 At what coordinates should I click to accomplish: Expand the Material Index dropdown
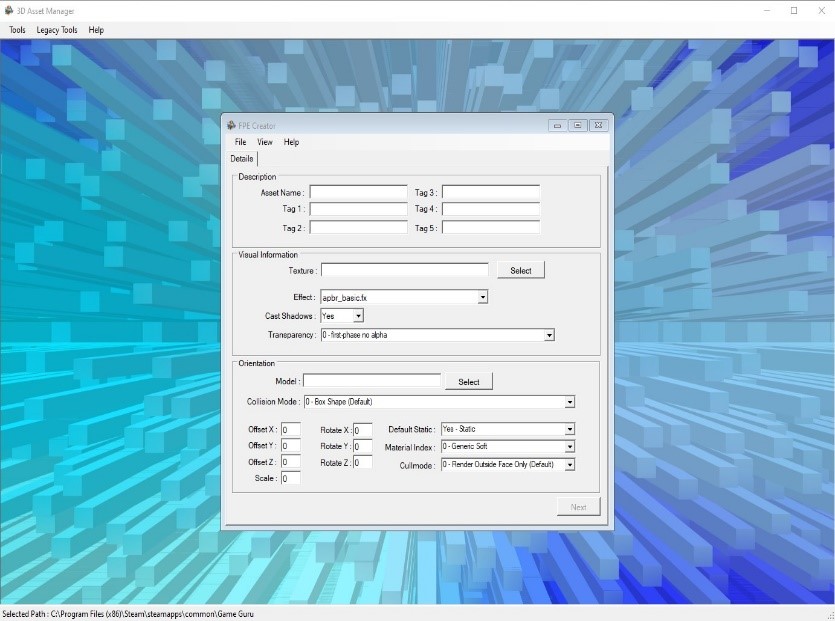coord(570,447)
